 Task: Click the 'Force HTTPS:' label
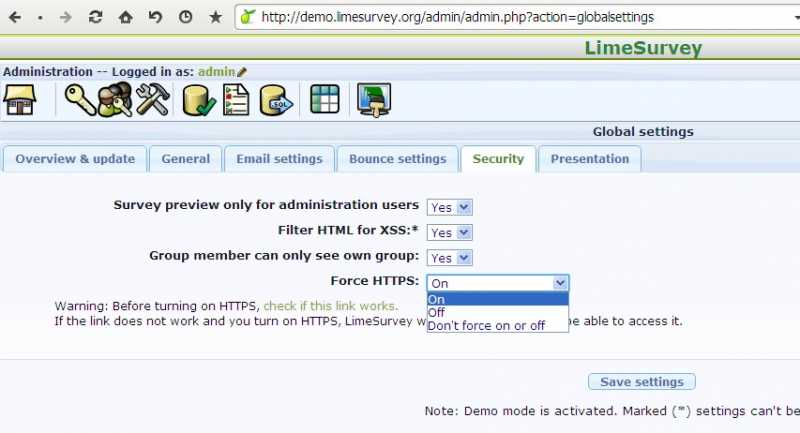[374, 281]
